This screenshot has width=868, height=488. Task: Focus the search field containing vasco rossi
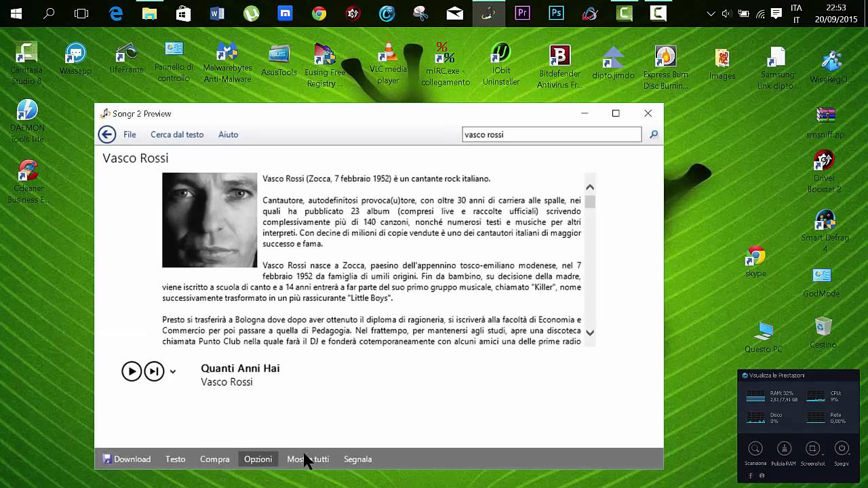click(x=551, y=134)
